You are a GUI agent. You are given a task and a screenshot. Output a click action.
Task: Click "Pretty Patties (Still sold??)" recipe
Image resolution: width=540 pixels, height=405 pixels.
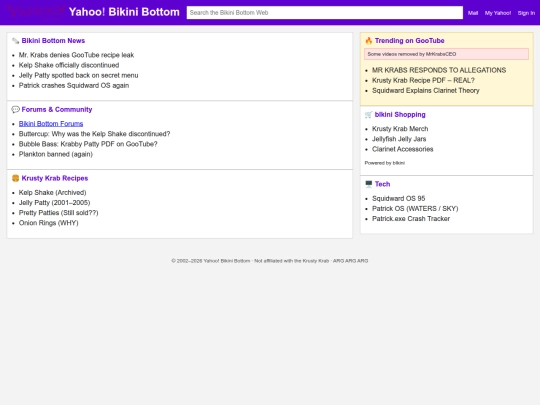[59, 213]
